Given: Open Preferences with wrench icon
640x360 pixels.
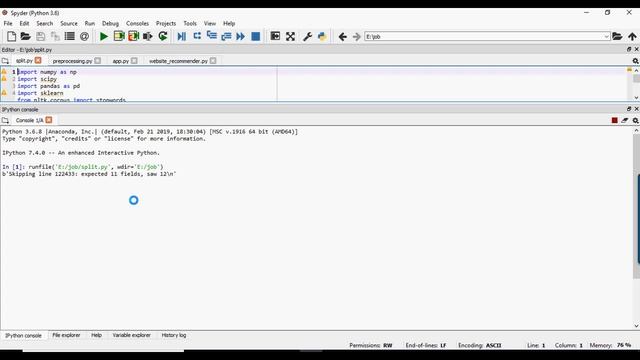Looking at the screenshot, I should [x=307, y=36].
